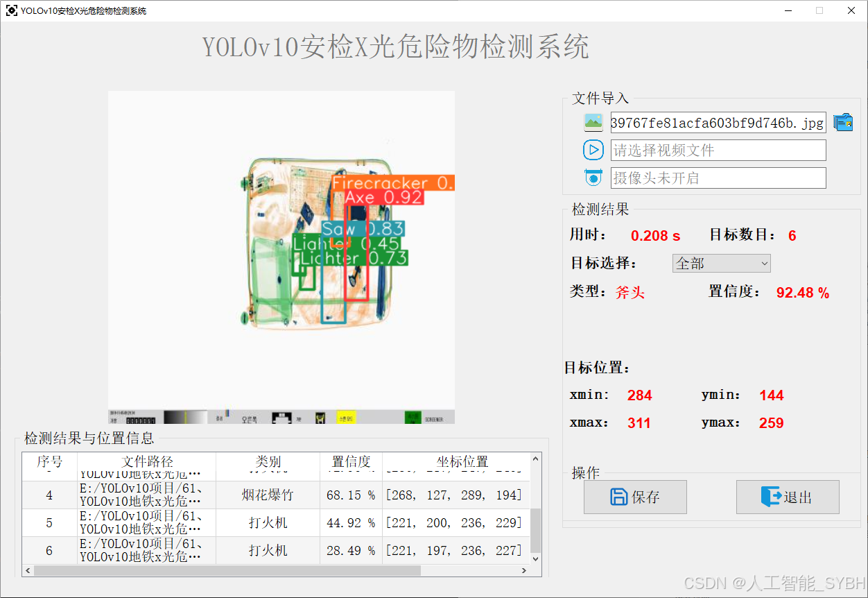Click the table horizontal scrollbar thumb
868x598 pixels.
click(227, 570)
